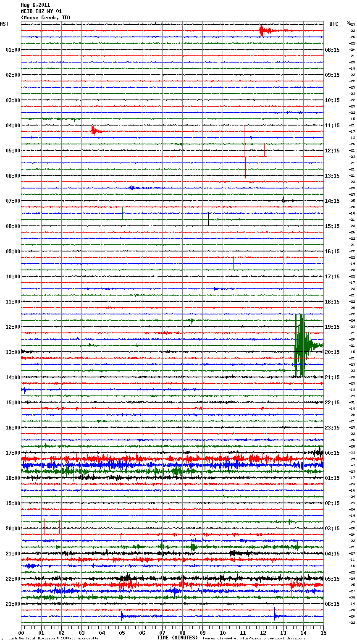
Task: Click the DC column header
Action: pyautogui.click(x=349, y=23)
